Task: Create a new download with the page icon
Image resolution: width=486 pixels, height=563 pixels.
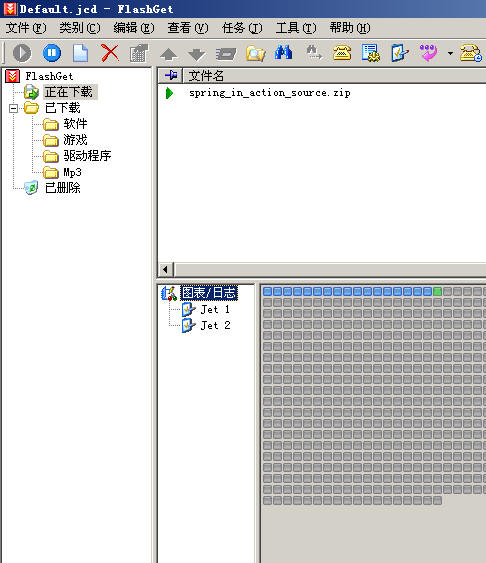Action: pyautogui.click(x=80, y=53)
